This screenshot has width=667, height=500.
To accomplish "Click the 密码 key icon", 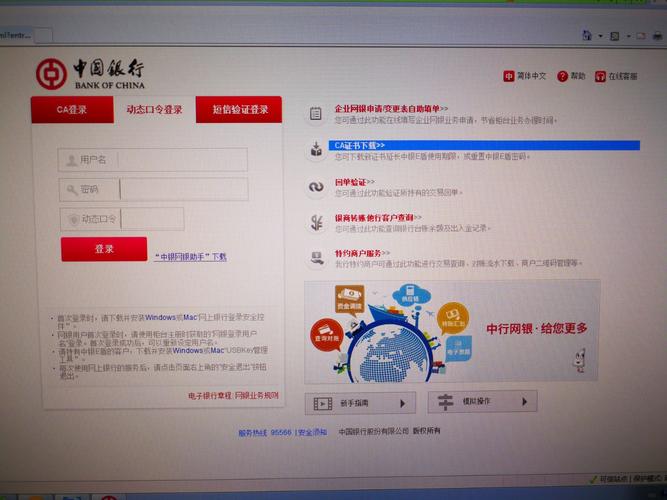I will (72, 190).
